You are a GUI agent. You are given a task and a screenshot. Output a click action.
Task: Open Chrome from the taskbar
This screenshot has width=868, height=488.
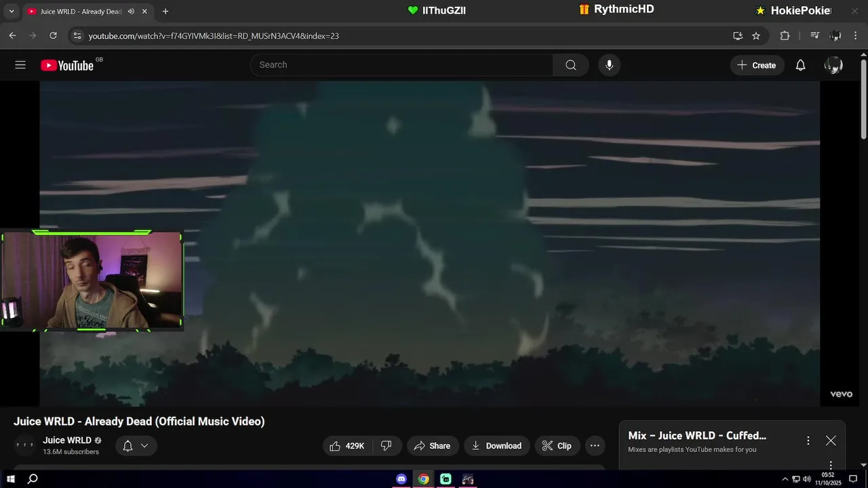click(x=423, y=479)
